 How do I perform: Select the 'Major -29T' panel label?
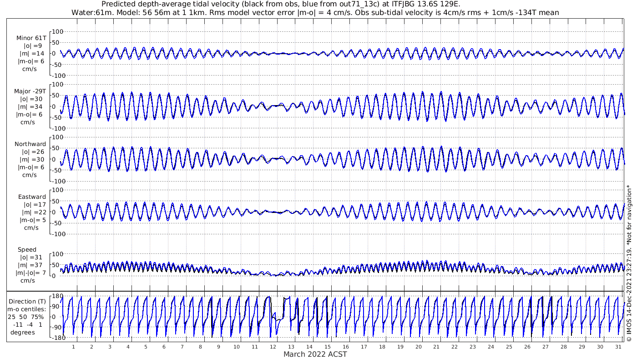[x=30, y=91]
